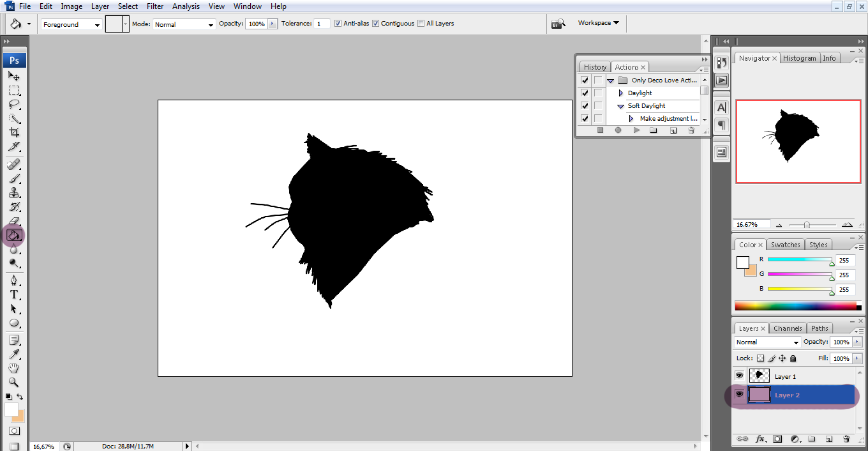Expand the Daylight action

coord(620,93)
